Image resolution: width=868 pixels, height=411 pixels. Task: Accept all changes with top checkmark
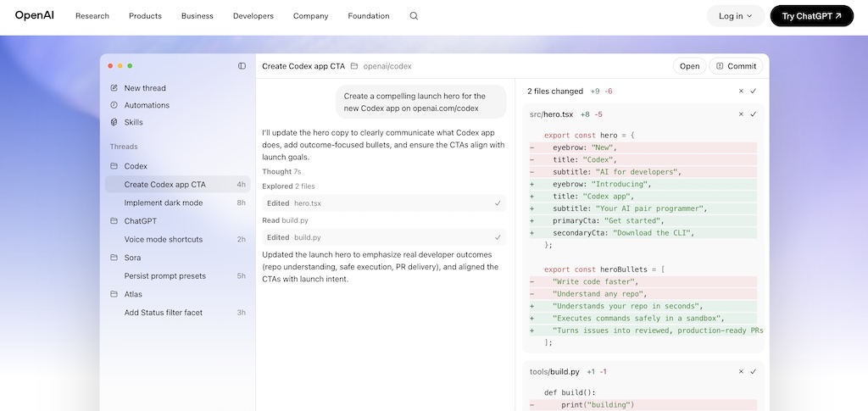pos(754,92)
